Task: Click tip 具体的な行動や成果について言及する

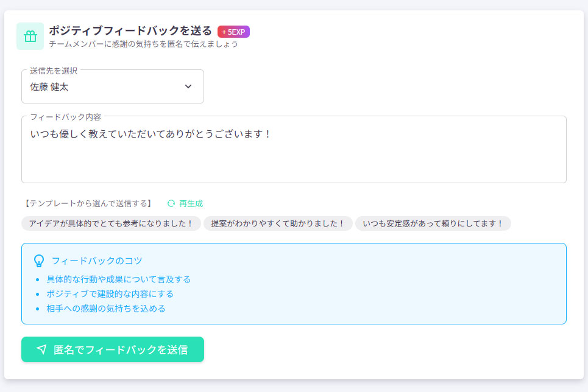Action: [118, 279]
